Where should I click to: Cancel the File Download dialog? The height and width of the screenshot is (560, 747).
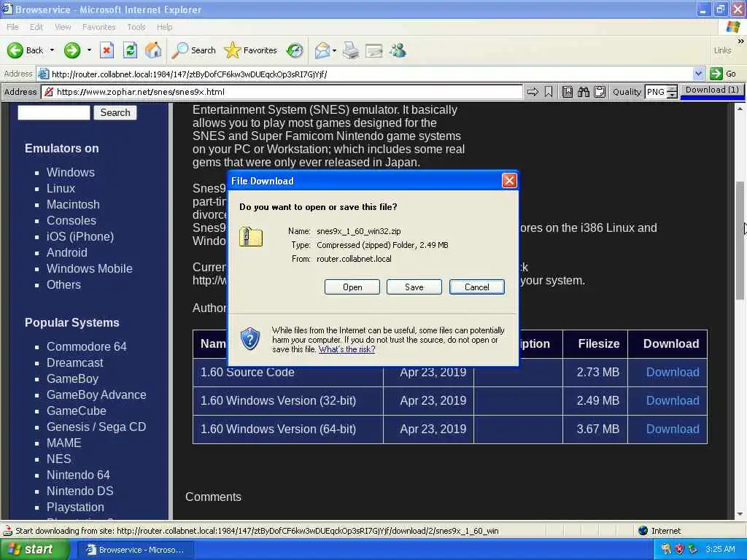[477, 287]
